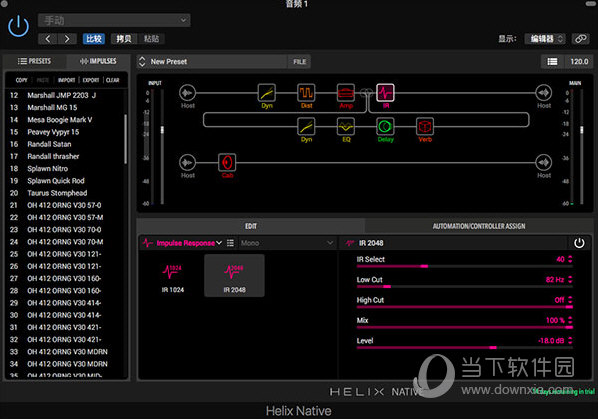Screen dimensions: 598x419
Task: Adjust the Low Cut slider
Action: coord(465,286)
